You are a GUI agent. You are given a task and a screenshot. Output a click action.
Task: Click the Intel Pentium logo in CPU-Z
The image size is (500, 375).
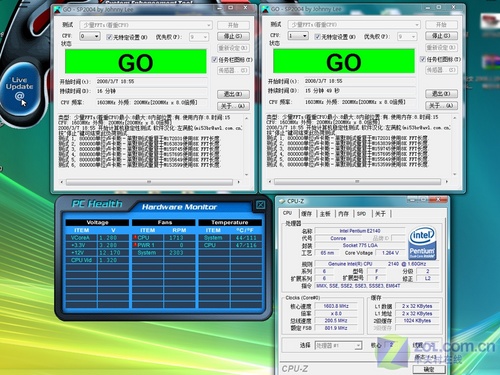click(422, 243)
